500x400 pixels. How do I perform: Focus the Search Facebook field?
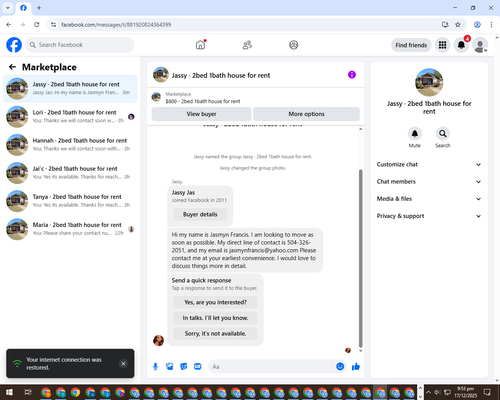[80, 45]
